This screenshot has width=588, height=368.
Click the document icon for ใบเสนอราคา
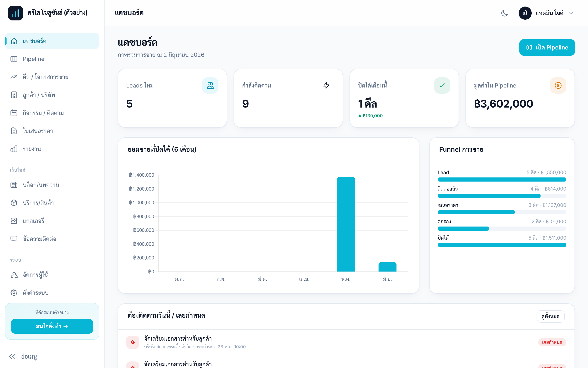(14, 131)
